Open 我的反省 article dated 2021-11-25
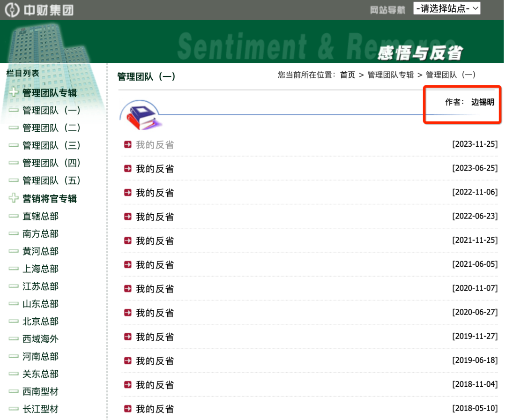The height and width of the screenshot is (420, 506). click(x=155, y=241)
